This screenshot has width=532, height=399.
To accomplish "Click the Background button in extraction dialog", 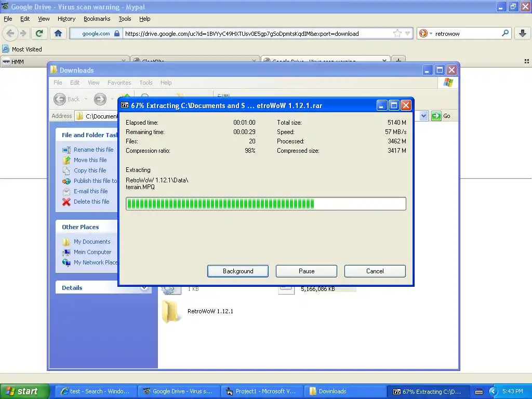I will point(238,271).
